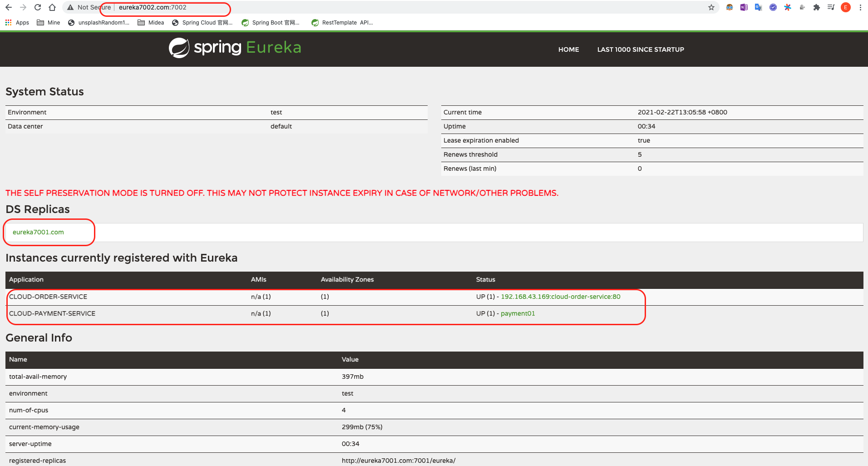The width and height of the screenshot is (868, 466).
Task: Open the OneNote extension
Action: [744, 7]
